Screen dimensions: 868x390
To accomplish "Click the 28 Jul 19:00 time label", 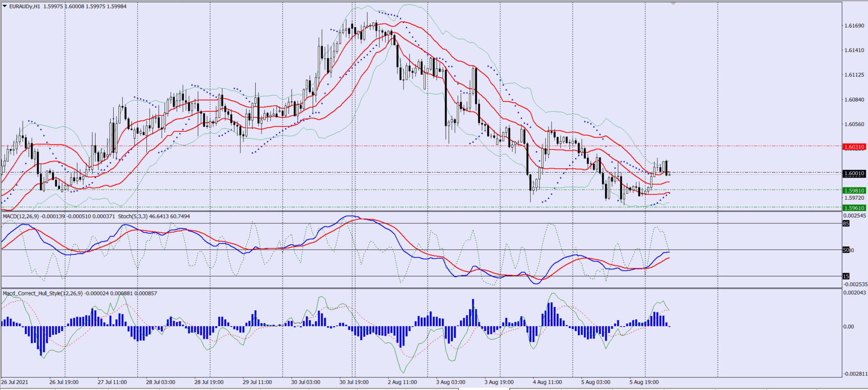I will coord(209,382).
